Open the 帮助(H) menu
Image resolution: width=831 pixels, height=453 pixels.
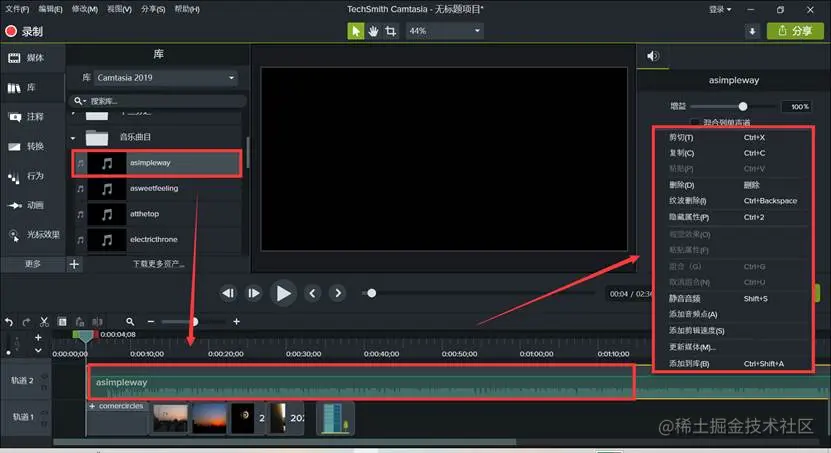187,9
